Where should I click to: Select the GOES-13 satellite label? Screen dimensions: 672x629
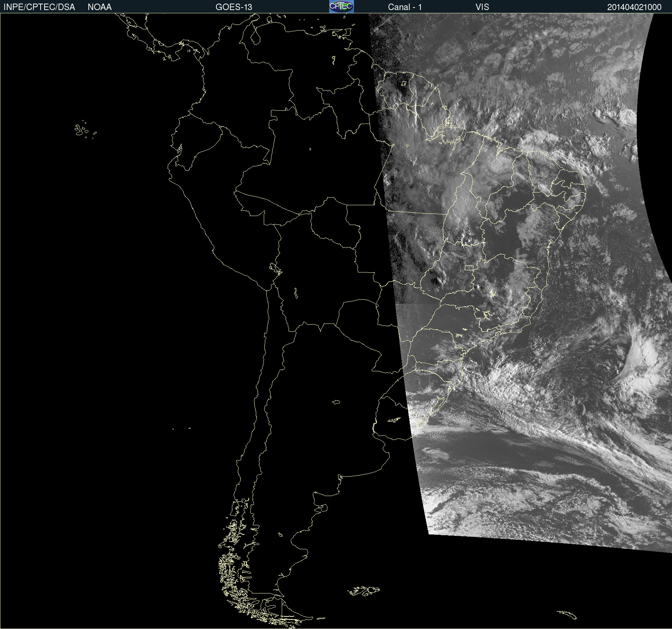coord(234,7)
